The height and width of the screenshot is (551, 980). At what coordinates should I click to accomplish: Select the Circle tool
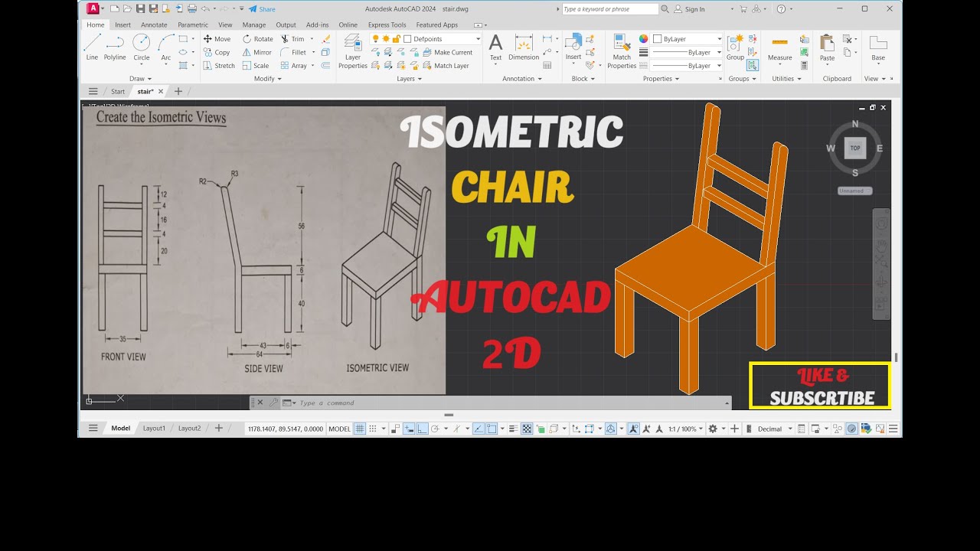pyautogui.click(x=142, y=47)
